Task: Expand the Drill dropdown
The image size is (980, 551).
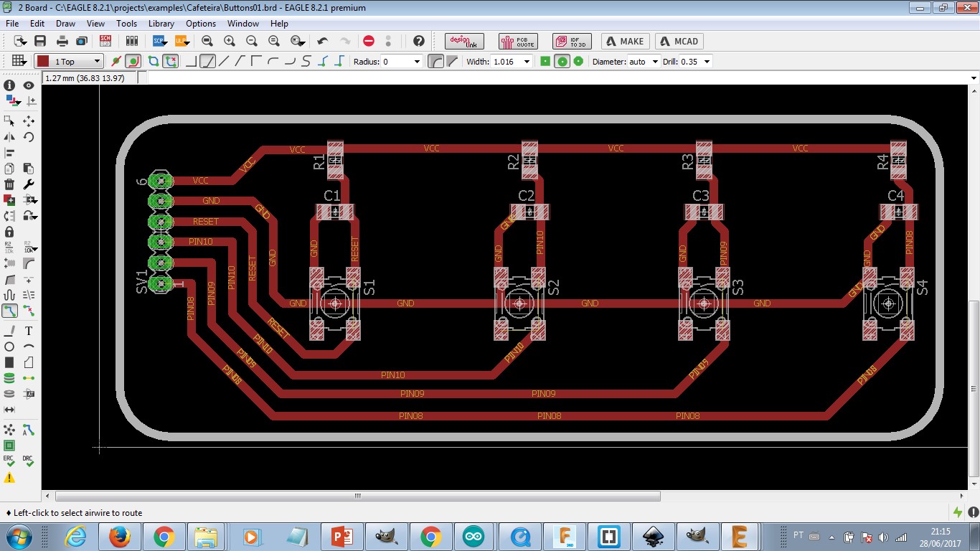Action: point(707,62)
